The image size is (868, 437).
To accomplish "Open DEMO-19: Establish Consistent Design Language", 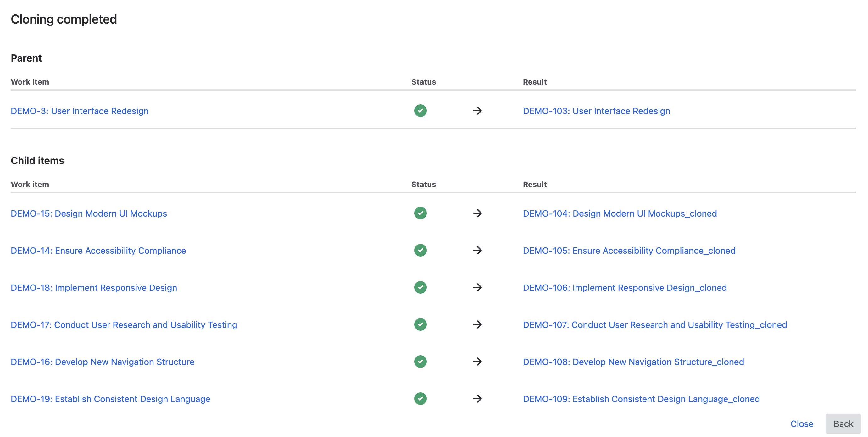I will coord(110,399).
